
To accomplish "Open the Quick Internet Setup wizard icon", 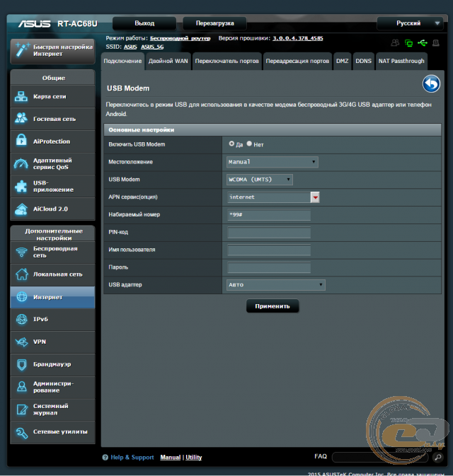I will [22, 50].
